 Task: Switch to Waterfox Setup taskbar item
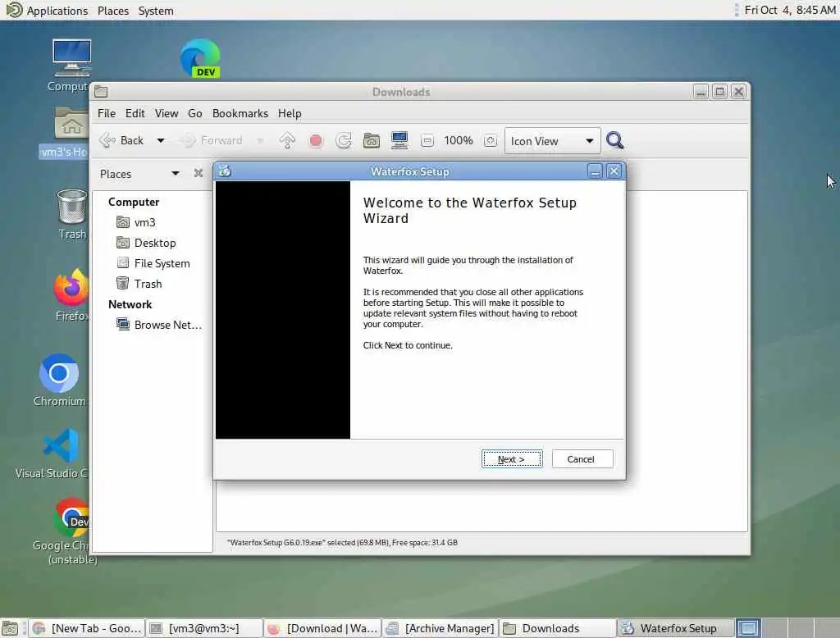[675, 628]
